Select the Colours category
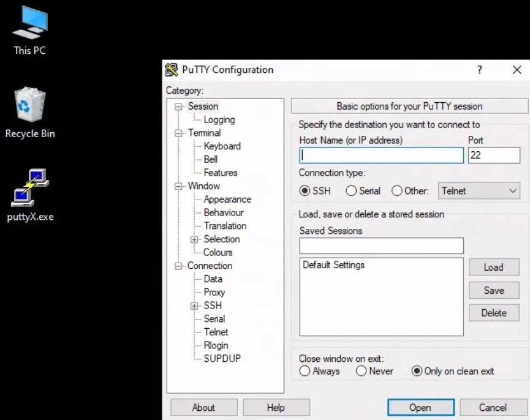 [x=218, y=252]
